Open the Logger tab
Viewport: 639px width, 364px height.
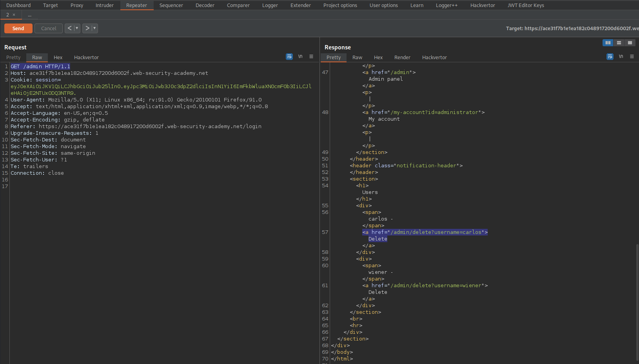click(x=270, y=5)
